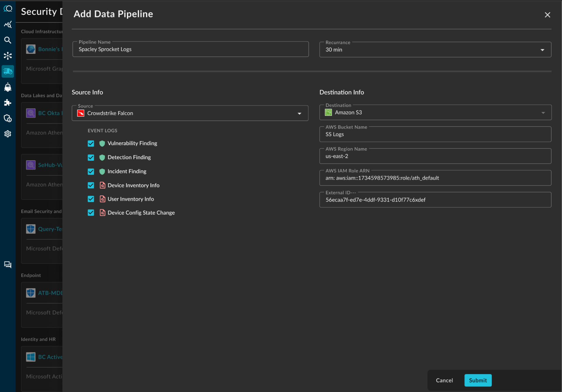The height and width of the screenshot is (392, 562).
Task: Click the BC Active Windows icon
Action: (x=31, y=357)
